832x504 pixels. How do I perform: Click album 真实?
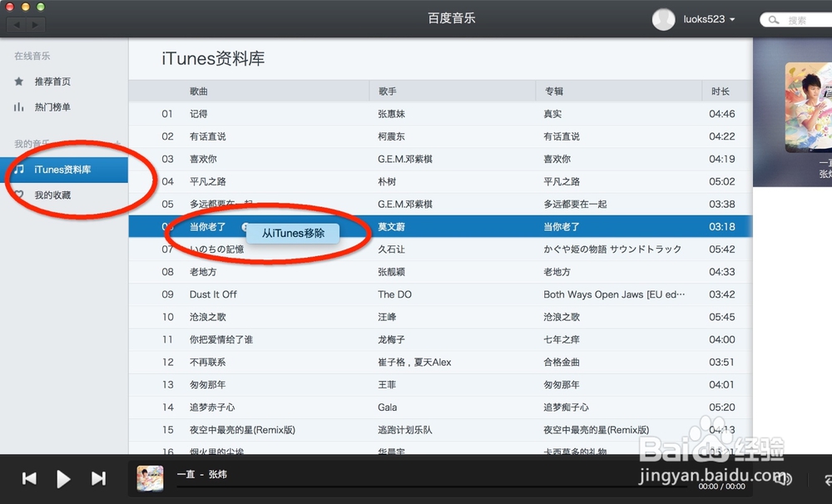pyautogui.click(x=552, y=114)
